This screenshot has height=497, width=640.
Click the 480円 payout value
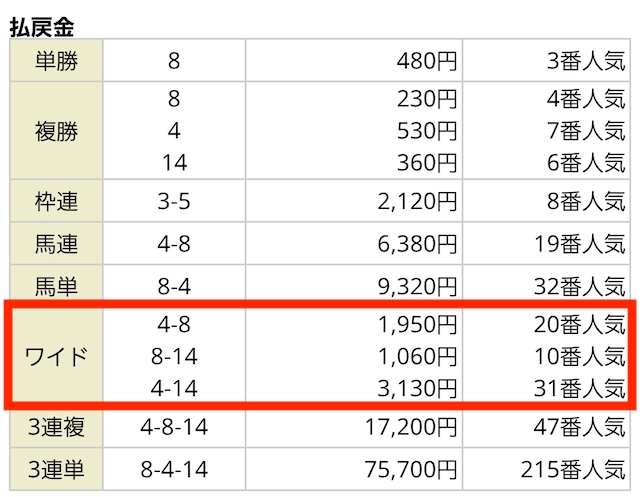pyautogui.click(x=427, y=61)
